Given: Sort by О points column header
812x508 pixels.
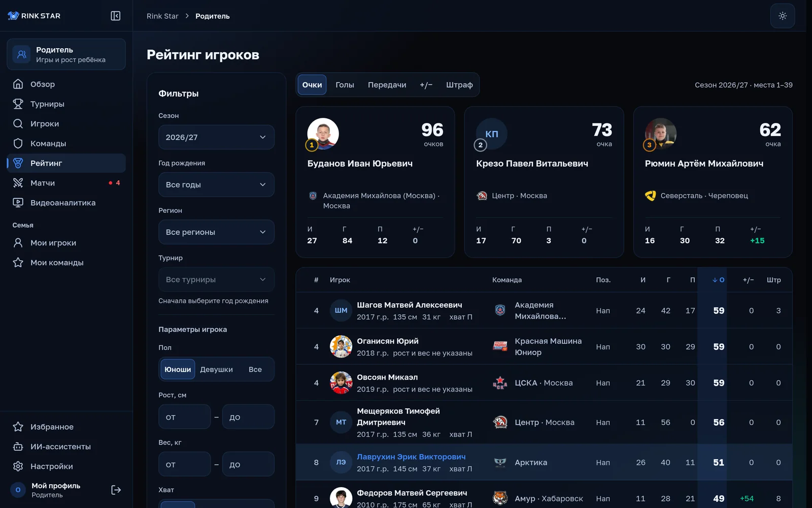Looking at the screenshot, I should coord(718,280).
